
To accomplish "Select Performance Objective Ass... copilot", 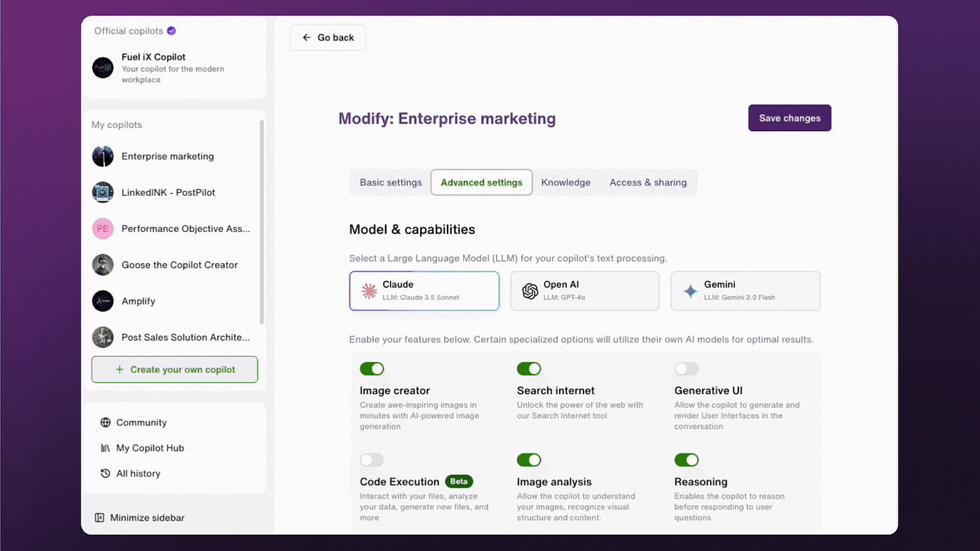I will pos(172,229).
